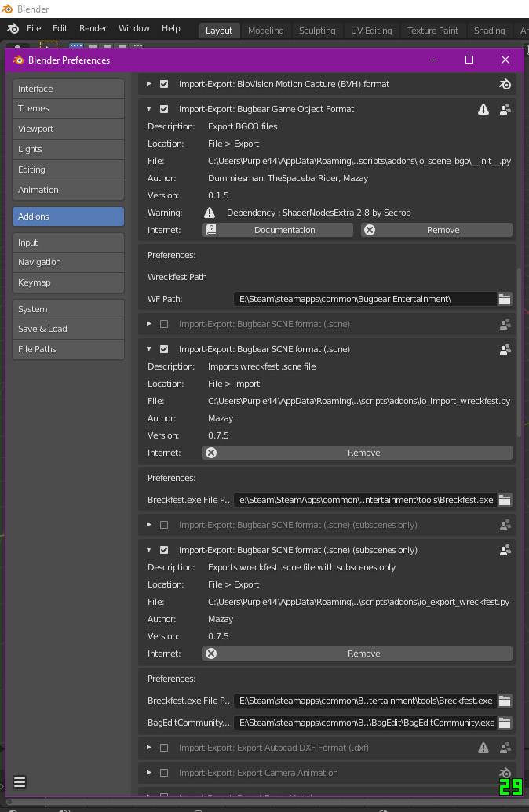Browse folder for import Breckfest.exe path
This screenshot has width=529, height=812.
click(x=505, y=500)
